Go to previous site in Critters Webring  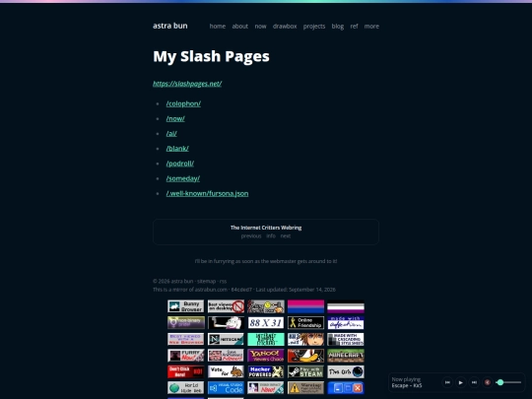(x=251, y=235)
